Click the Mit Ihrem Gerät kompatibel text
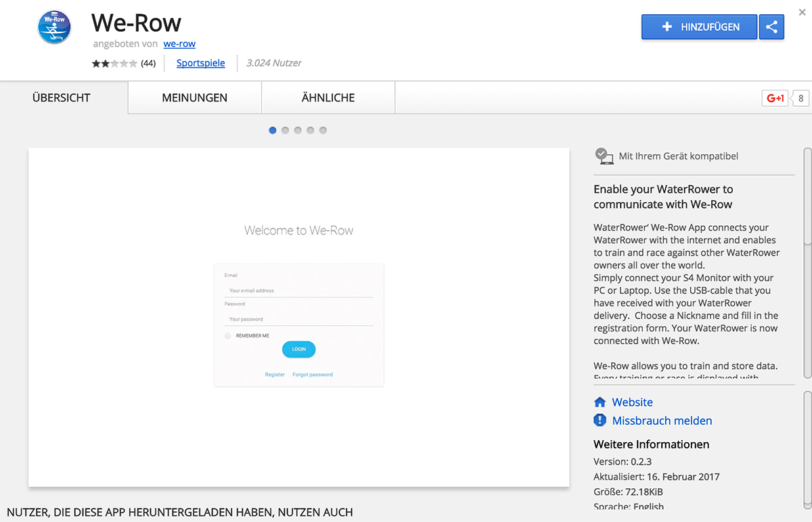The width and height of the screenshot is (812, 522). (x=679, y=156)
